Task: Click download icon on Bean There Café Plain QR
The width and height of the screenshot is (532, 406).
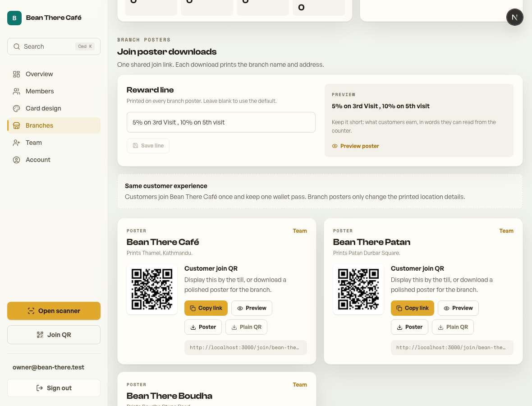Action: 234,327
